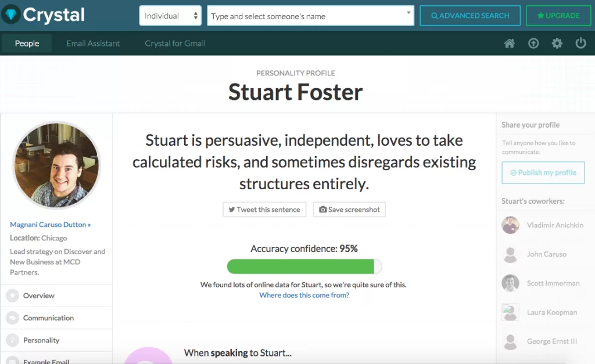This screenshot has width=595, height=364.
Task: Click Vladimir Anichkin's coworker avatar
Action: click(510, 225)
